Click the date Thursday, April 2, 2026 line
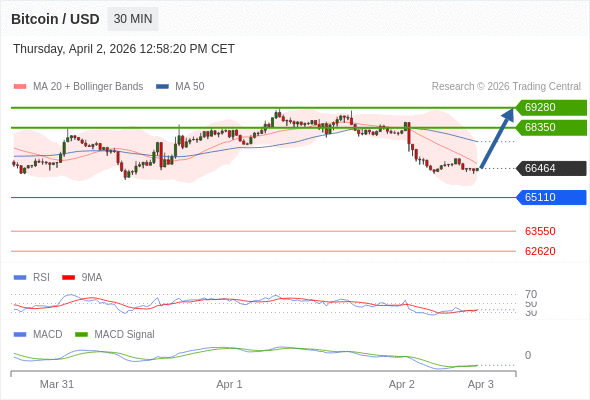 click(124, 49)
